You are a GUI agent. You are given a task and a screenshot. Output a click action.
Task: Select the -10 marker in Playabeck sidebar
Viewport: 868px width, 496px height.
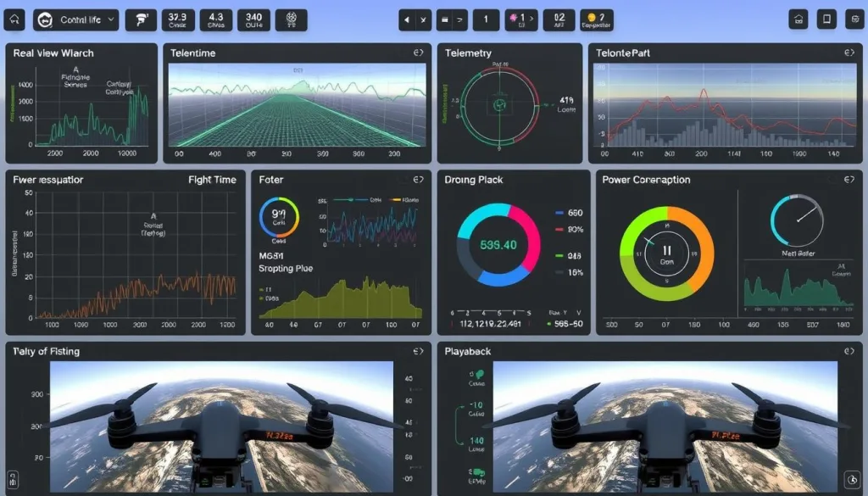pyautogui.click(x=476, y=405)
